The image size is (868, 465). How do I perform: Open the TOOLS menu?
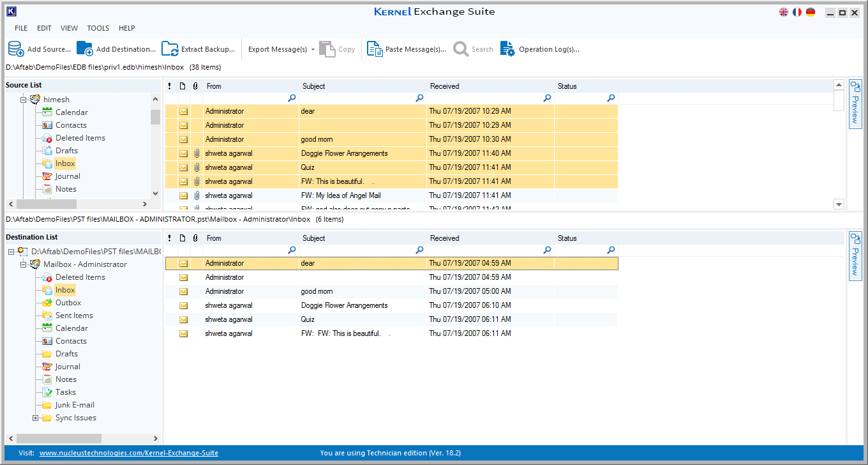98,28
